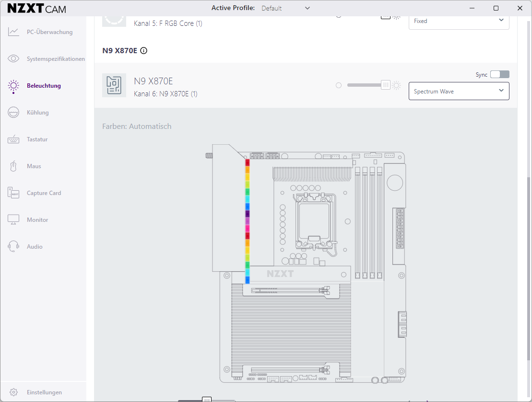532x402 pixels.
Task: Open the Tastatur keyboard icon
Action: [x=13, y=139]
